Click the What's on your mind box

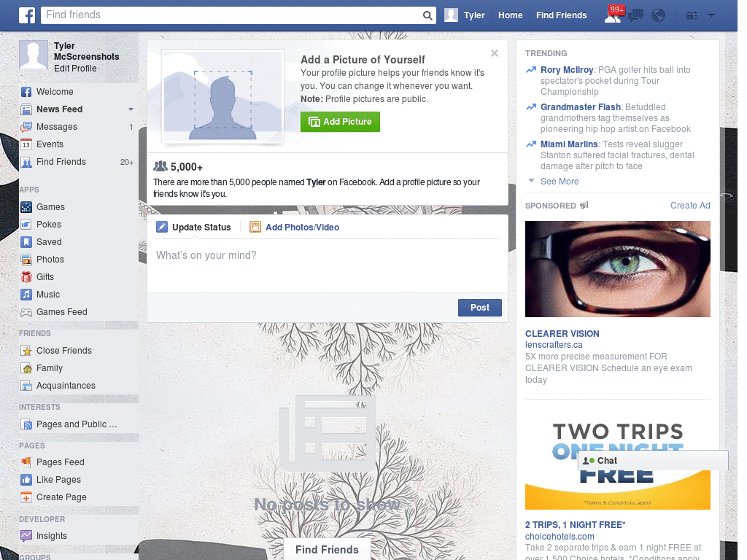328,264
